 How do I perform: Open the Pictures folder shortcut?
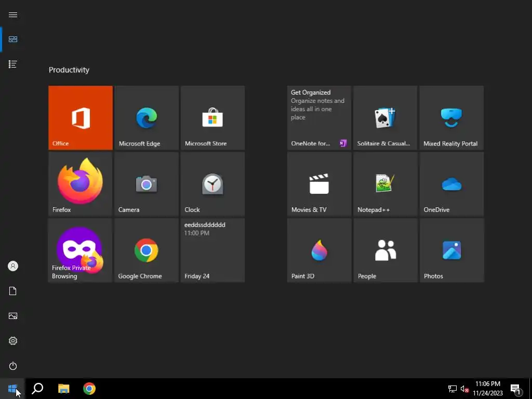(x=13, y=316)
